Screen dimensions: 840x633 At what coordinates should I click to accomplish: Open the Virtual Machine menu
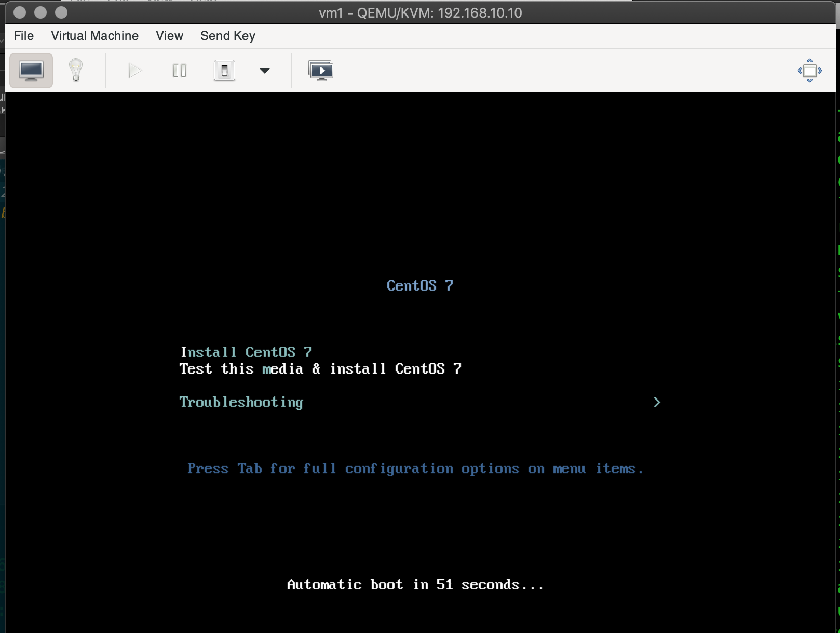(x=94, y=36)
